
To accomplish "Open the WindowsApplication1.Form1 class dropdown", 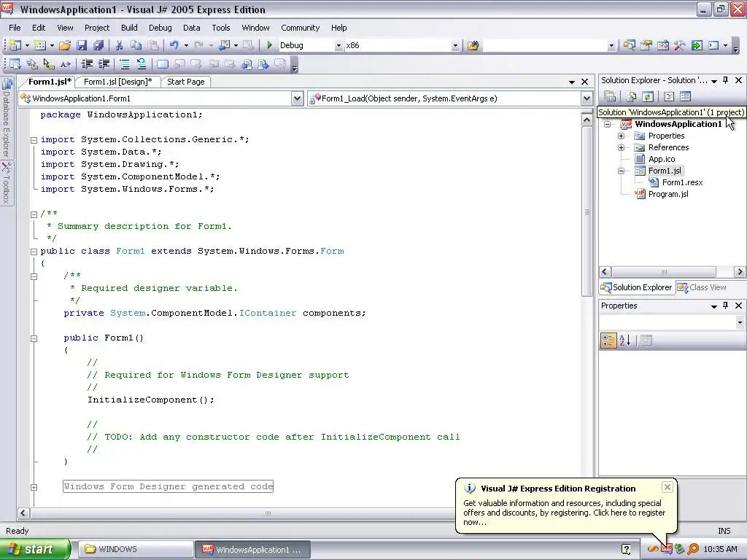I will (297, 98).
